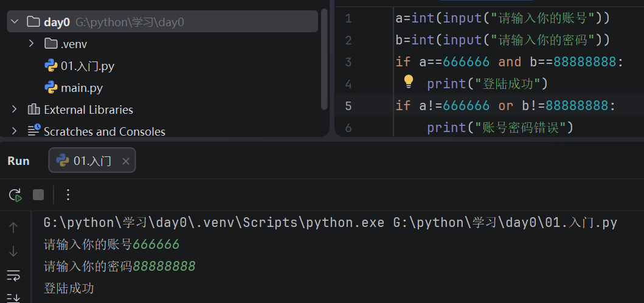The image size is (644, 303).
Task: Click the console input 88888888
Action: (164, 266)
